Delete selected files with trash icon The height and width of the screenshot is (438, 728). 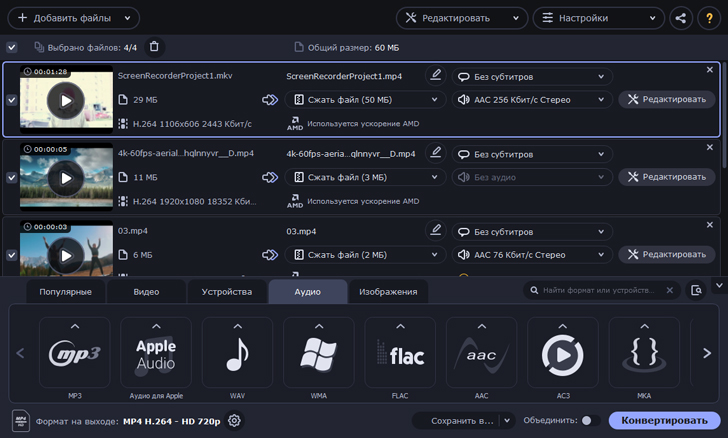tap(154, 47)
